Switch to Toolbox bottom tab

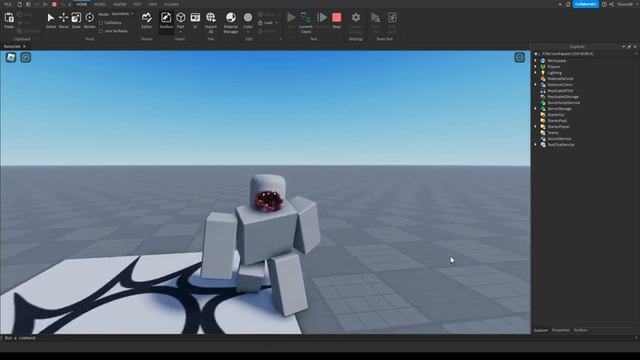[x=580, y=330]
